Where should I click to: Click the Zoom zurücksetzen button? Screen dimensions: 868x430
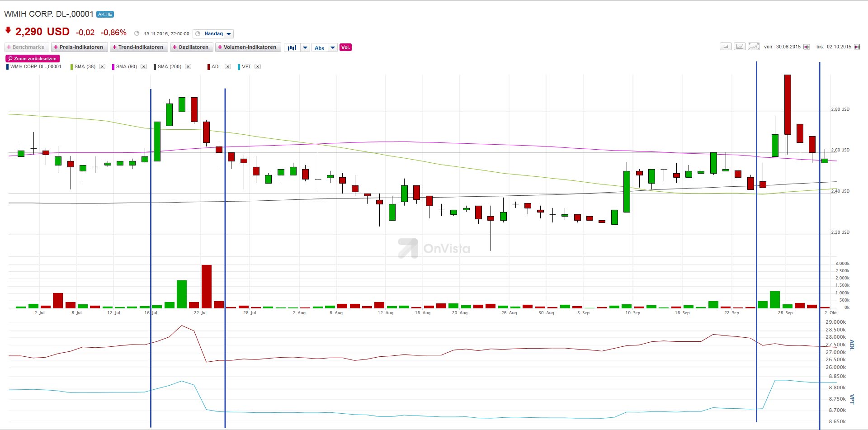coord(33,58)
